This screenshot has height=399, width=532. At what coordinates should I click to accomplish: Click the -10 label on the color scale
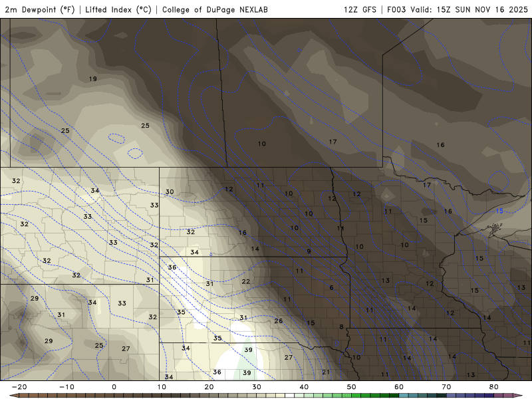[66, 387]
